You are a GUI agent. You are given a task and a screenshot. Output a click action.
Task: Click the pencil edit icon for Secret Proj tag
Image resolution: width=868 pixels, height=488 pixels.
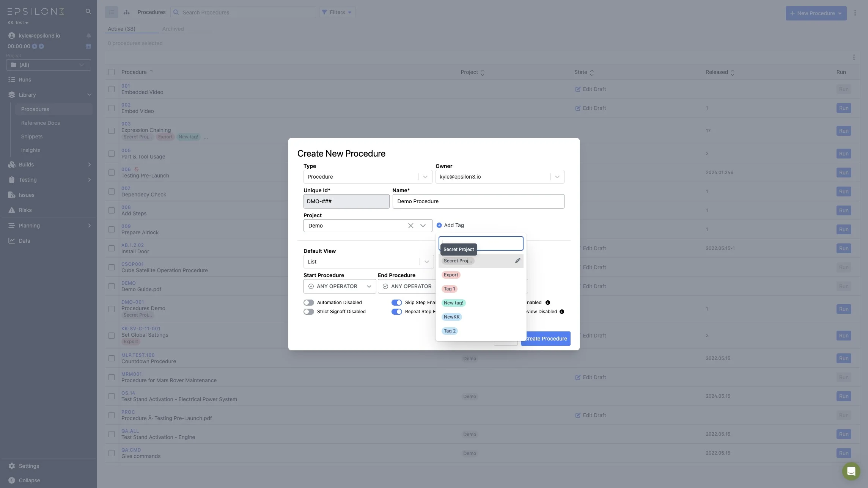518,260
